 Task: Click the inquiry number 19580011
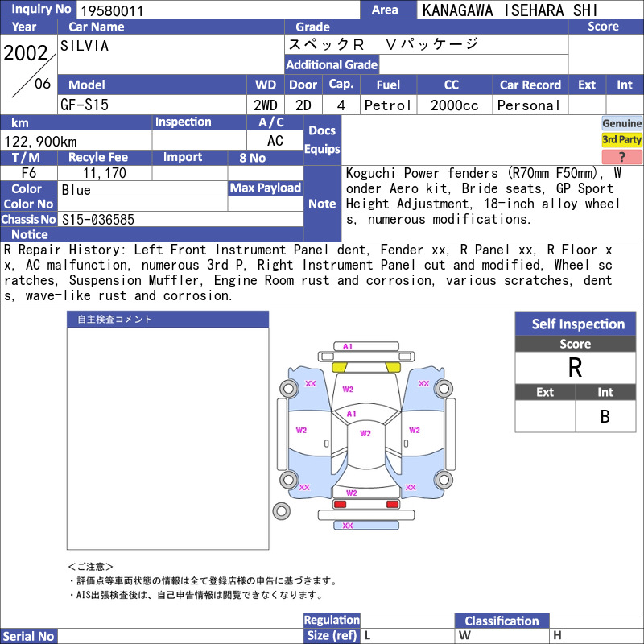(112, 10)
